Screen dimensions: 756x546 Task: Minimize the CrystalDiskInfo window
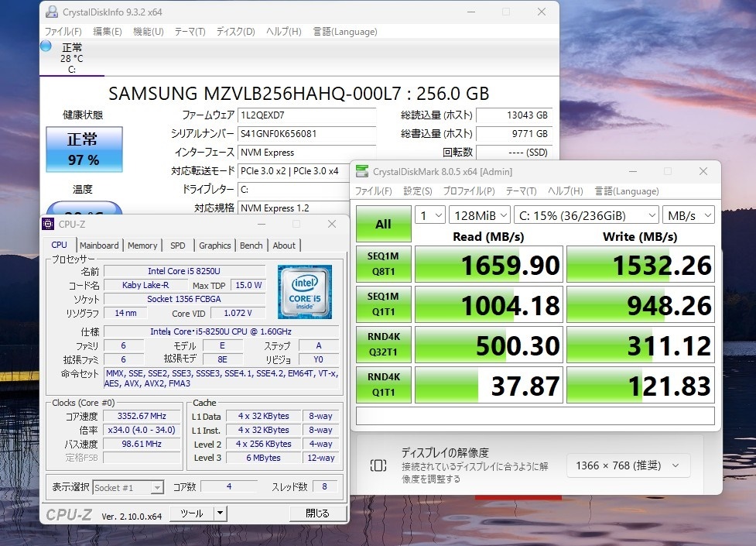point(471,12)
